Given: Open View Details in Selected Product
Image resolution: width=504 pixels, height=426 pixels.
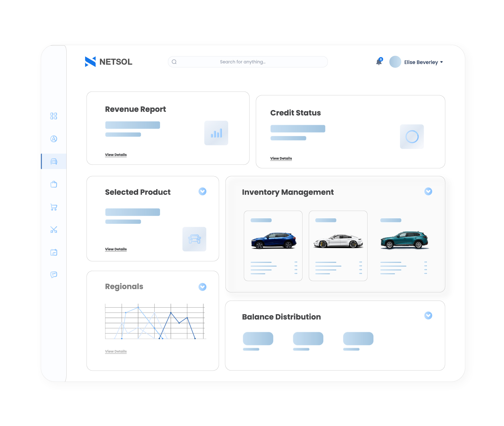Looking at the screenshot, I should [116, 249].
